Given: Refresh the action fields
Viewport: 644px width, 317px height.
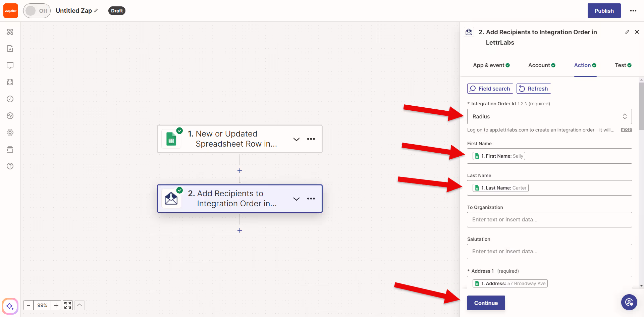Looking at the screenshot, I should point(534,89).
